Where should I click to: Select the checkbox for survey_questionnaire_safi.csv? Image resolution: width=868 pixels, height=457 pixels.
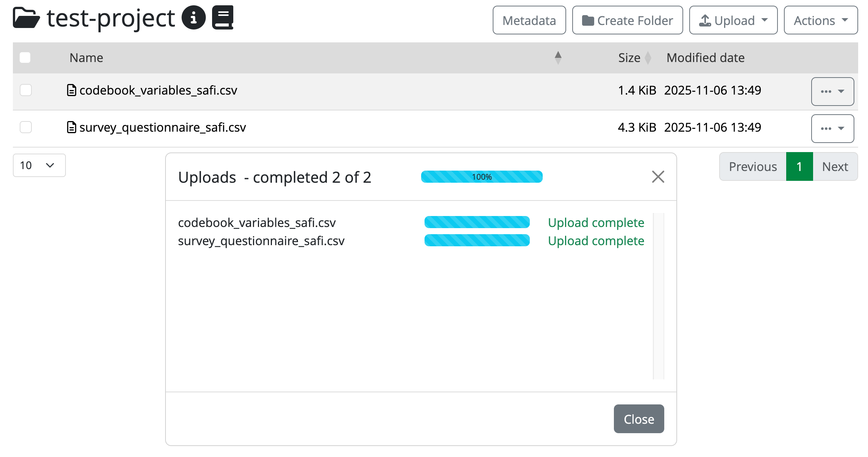point(25,127)
